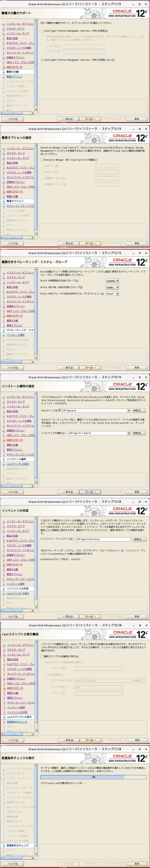Click 参照 button in step 15/20 window
Screen dimensions: 150x868
click(x=139, y=539)
